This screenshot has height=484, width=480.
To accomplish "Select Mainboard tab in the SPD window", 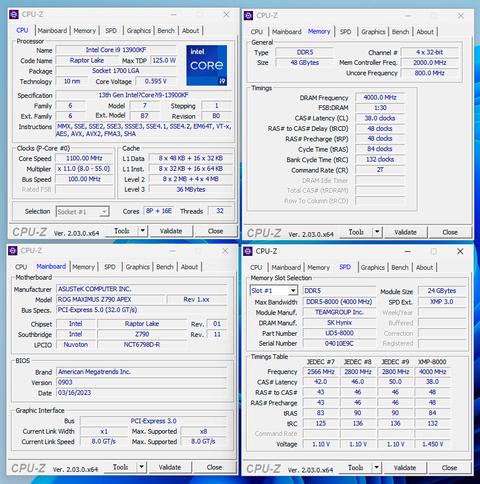I will coord(286,268).
